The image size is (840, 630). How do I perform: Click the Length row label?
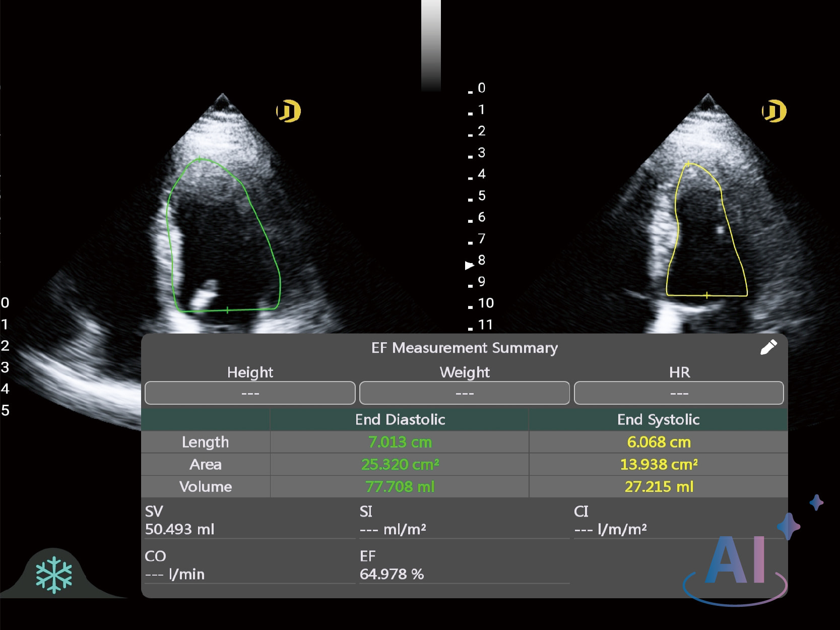click(205, 442)
